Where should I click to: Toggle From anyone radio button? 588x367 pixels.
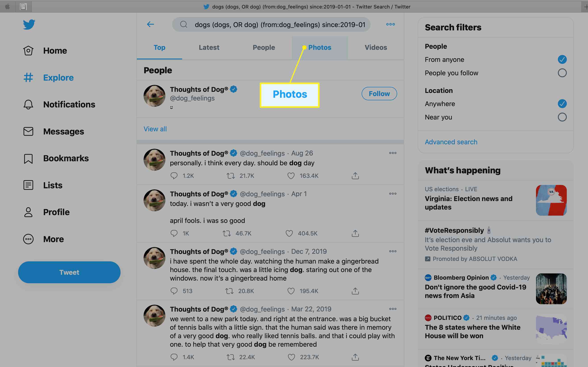[562, 59]
